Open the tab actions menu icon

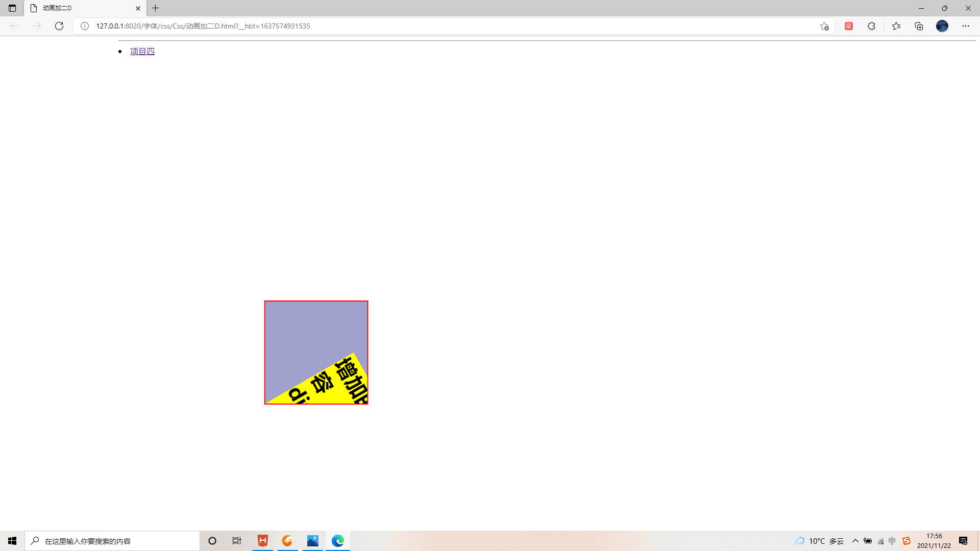[x=12, y=8]
